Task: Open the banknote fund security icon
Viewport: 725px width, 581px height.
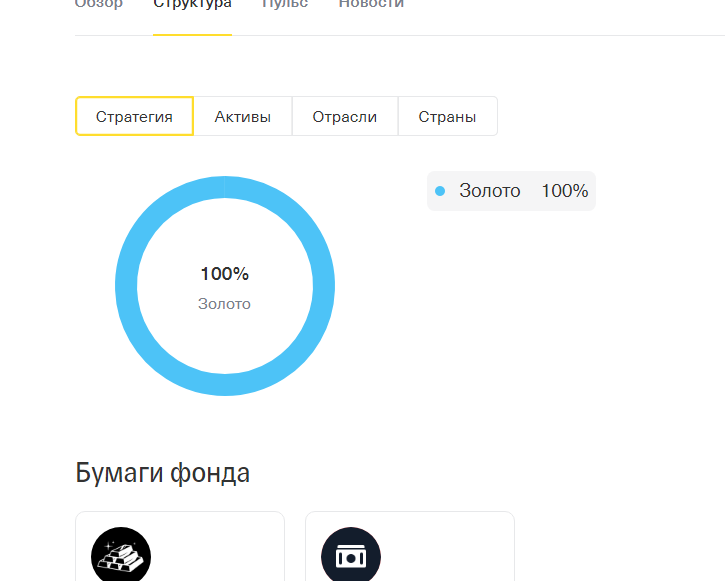Action: (x=351, y=555)
